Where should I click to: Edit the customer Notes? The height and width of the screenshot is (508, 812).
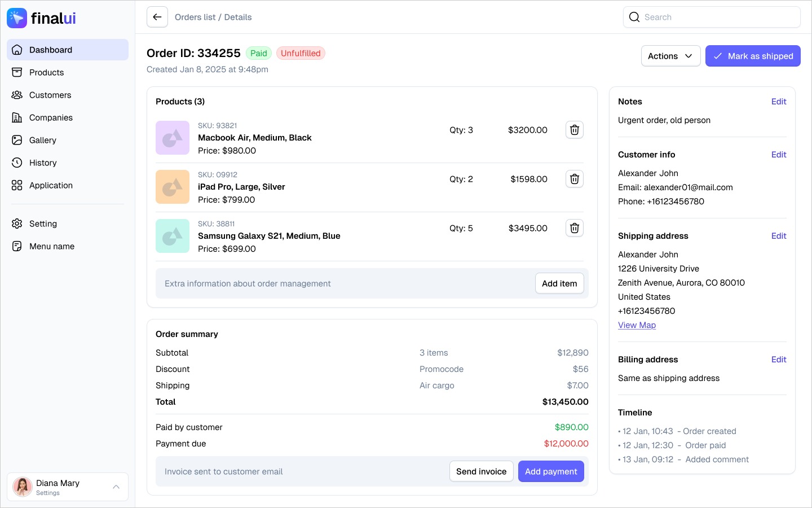779,102
